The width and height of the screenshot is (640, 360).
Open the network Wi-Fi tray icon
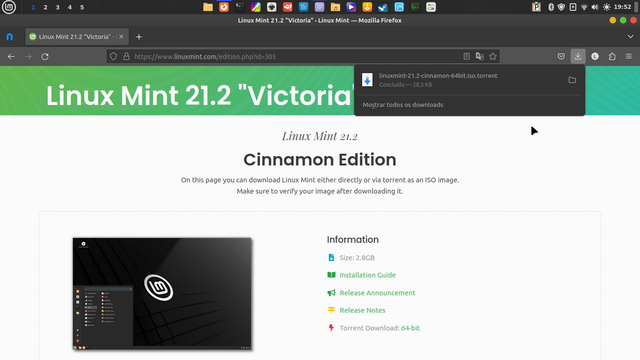(x=584, y=7)
